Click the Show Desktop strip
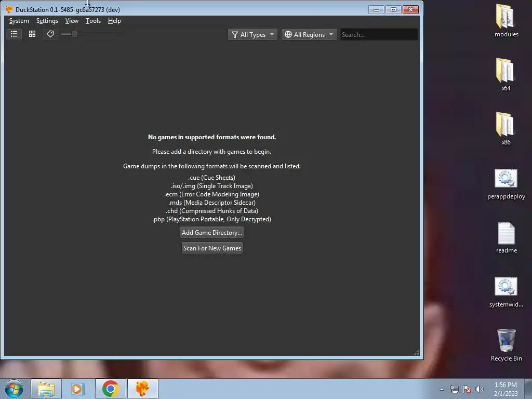Viewport: 532px width, 399px height. pos(528,389)
